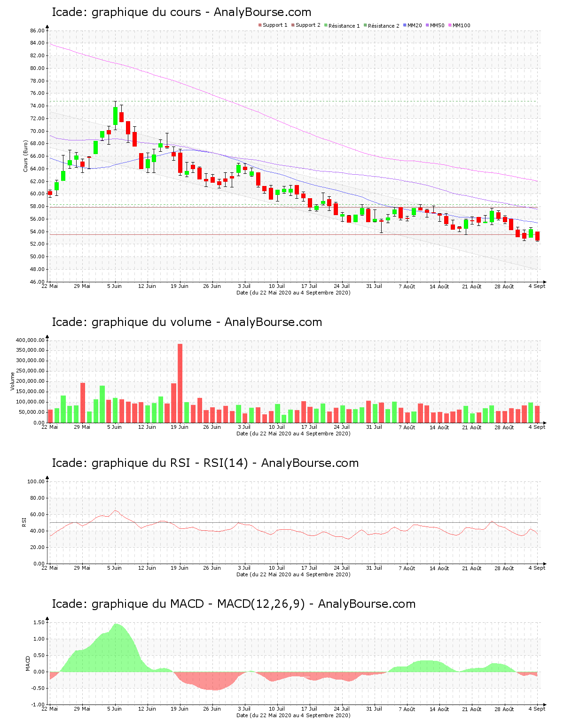Click the 86.00 price axis value
The height and width of the screenshot is (728, 564).
(x=38, y=31)
